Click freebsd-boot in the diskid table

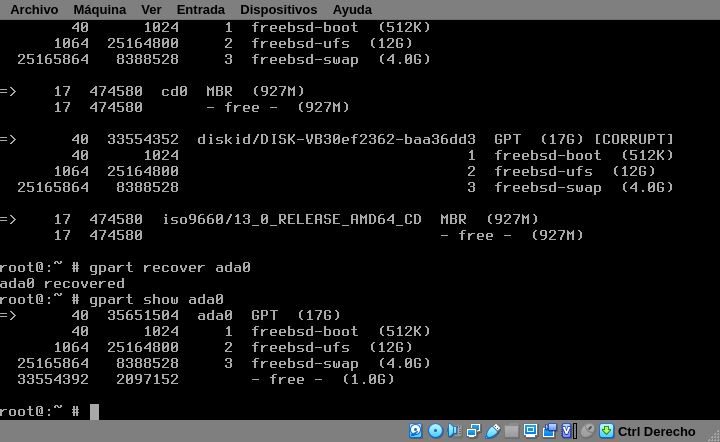point(548,155)
